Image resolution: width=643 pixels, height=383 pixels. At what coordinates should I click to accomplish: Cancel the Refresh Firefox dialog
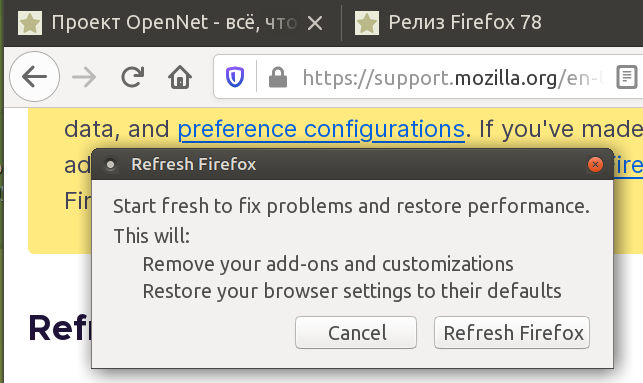click(356, 333)
